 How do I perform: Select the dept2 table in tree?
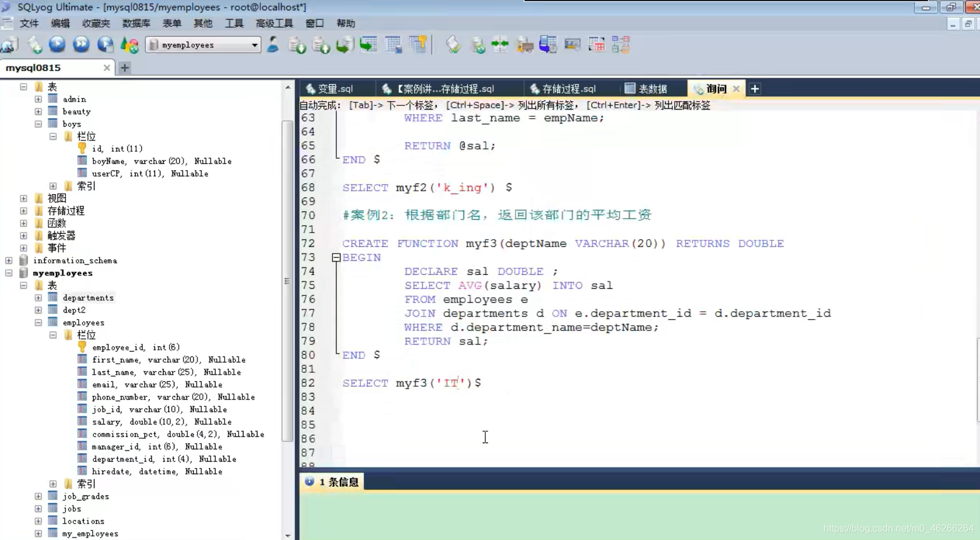74,310
